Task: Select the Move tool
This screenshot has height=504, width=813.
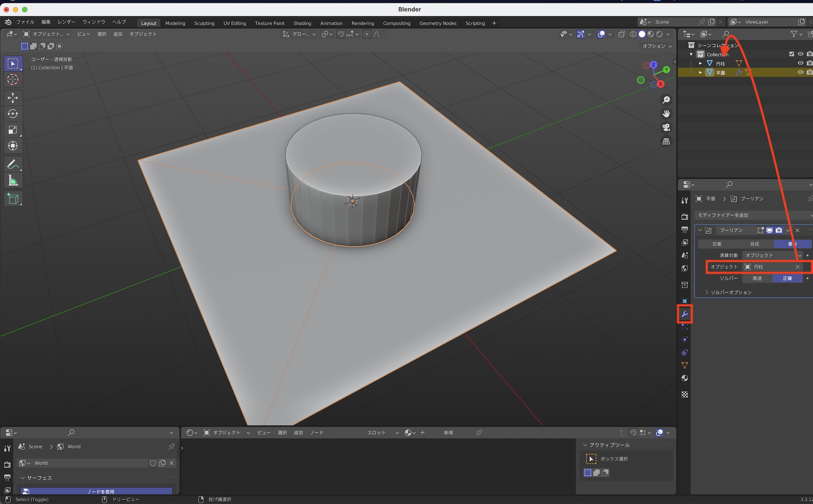Action: pyautogui.click(x=13, y=98)
